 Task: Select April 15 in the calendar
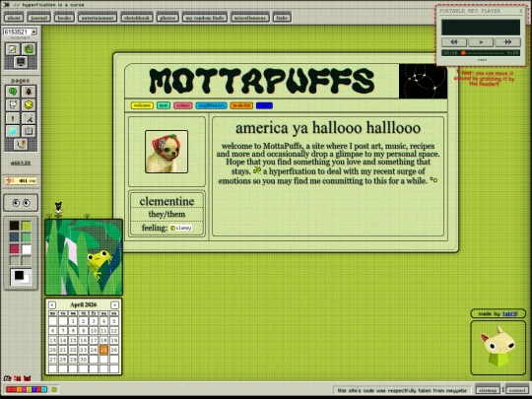73,340
